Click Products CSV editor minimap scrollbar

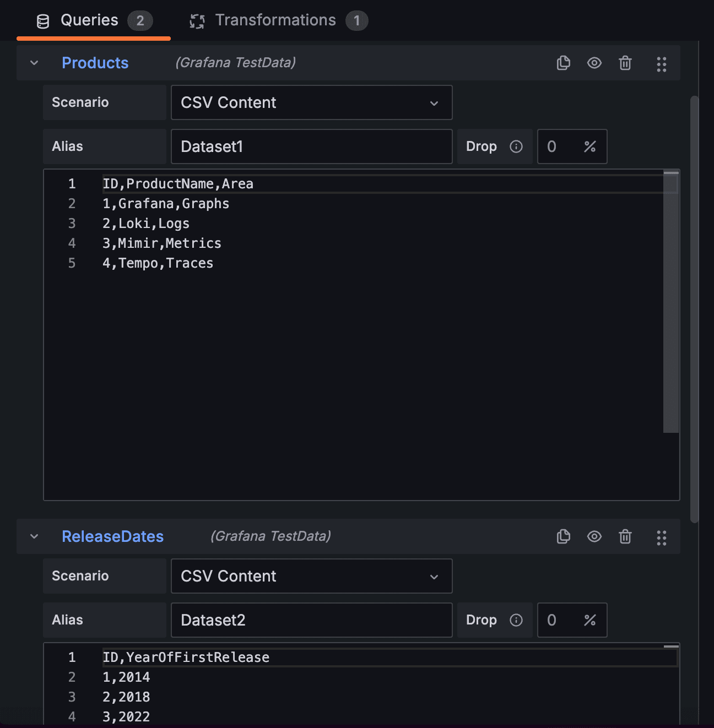[x=671, y=302]
